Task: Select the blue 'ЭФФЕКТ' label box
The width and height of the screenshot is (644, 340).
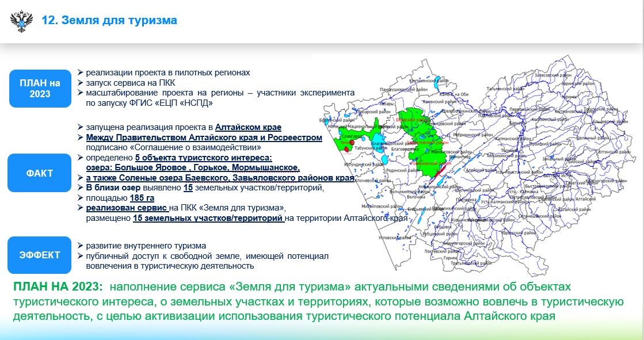Action: pos(40,255)
